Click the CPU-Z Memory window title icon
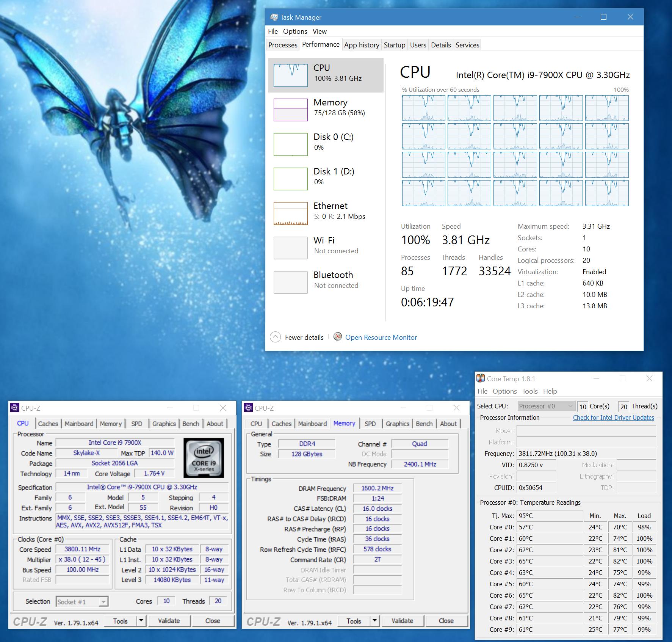This screenshot has width=672, height=642. pos(248,408)
